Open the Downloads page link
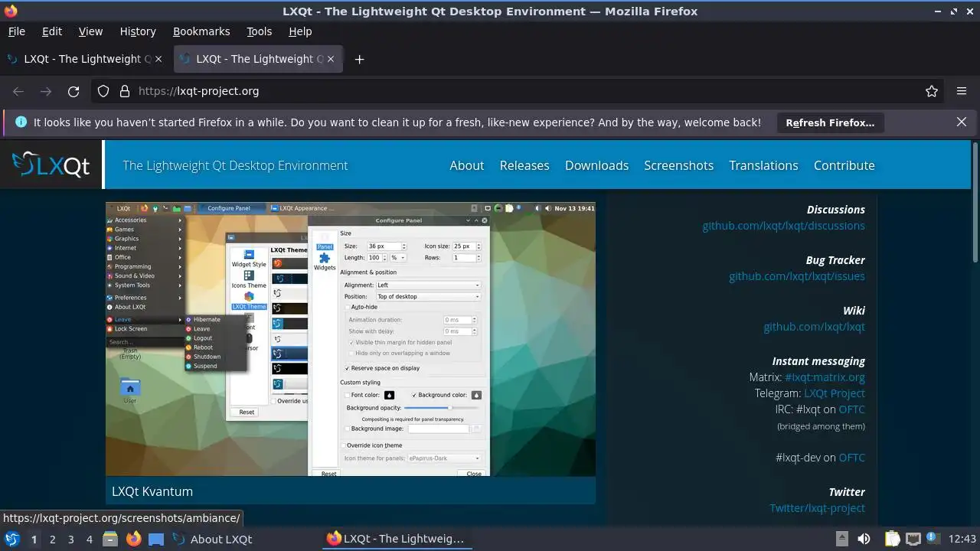The height and width of the screenshot is (551, 980). pyautogui.click(x=596, y=165)
